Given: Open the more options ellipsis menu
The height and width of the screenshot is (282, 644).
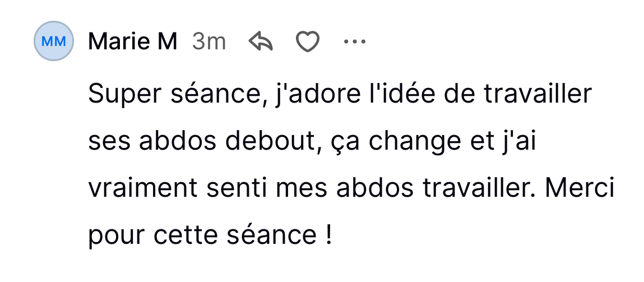Looking at the screenshot, I should tap(354, 41).
